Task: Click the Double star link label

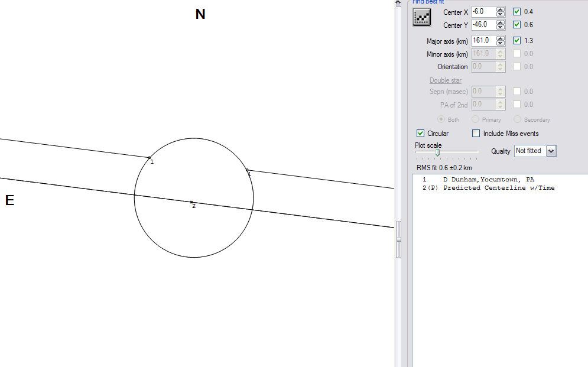Action: 446,80
